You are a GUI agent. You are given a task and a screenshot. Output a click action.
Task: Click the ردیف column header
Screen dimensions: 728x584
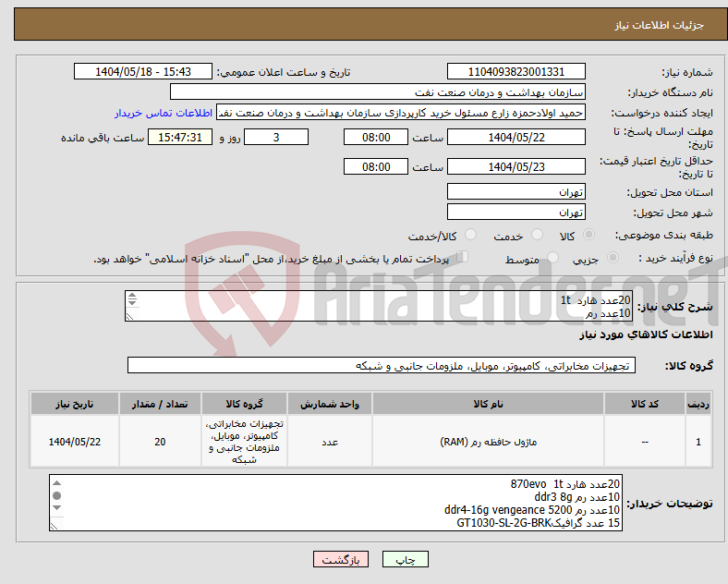(698, 404)
